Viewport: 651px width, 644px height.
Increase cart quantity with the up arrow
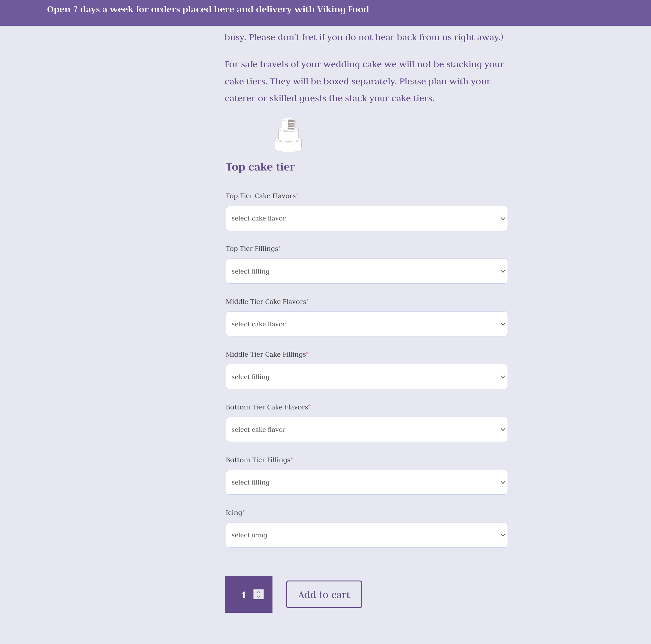(258, 592)
